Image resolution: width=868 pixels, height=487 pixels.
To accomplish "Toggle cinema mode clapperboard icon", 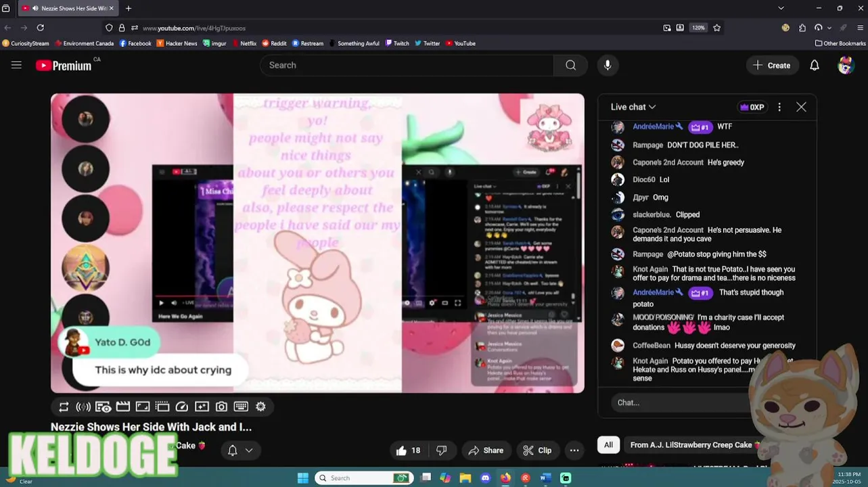I will coord(122,407).
